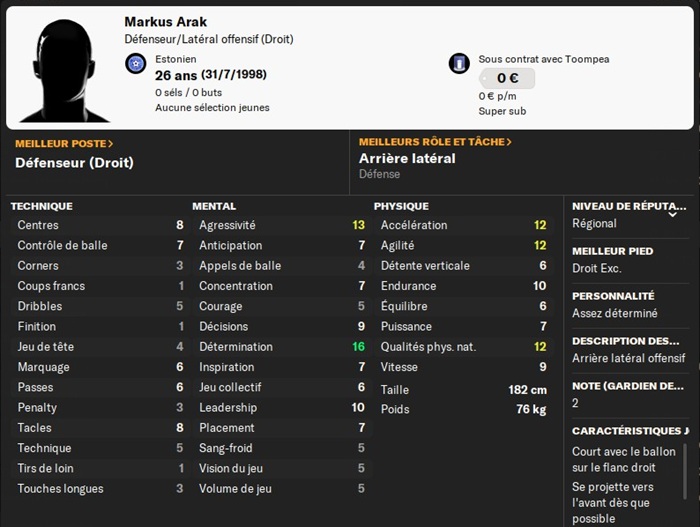Image resolution: width=700 pixels, height=527 pixels.
Task: Click the Estonian nationality badge icon
Action: point(135,65)
